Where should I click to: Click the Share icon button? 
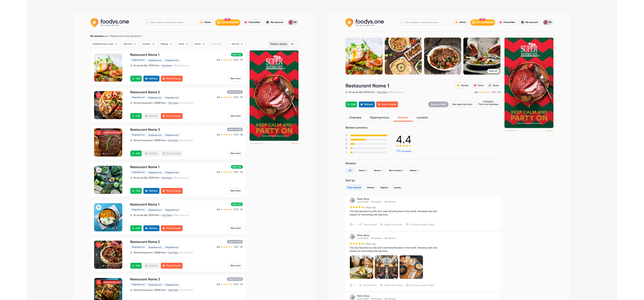(493, 86)
